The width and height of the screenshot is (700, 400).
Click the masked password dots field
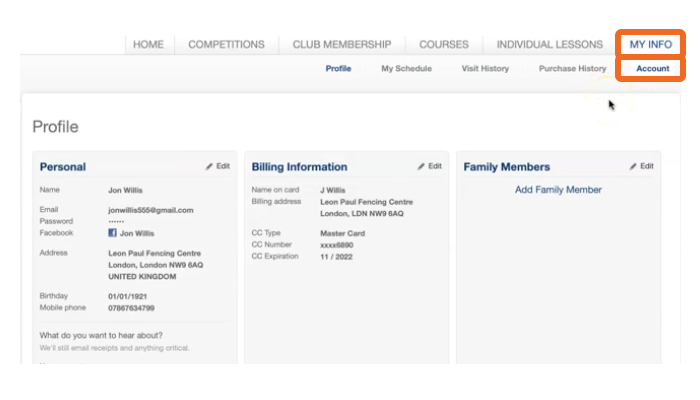tap(117, 221)
